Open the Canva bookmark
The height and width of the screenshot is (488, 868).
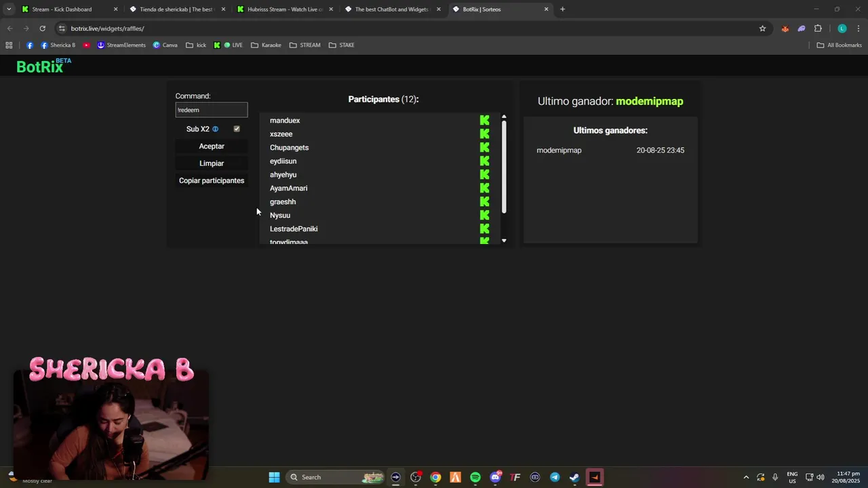coord(165,45)
